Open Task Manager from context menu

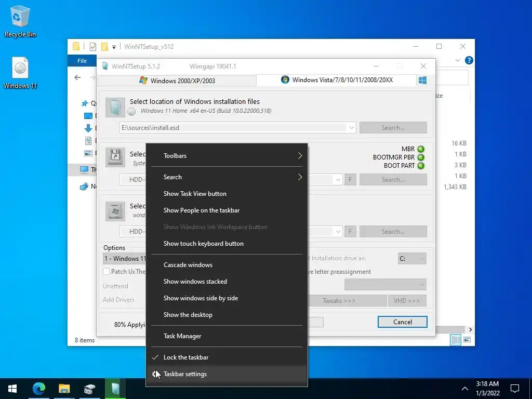[x=227, y=336]
